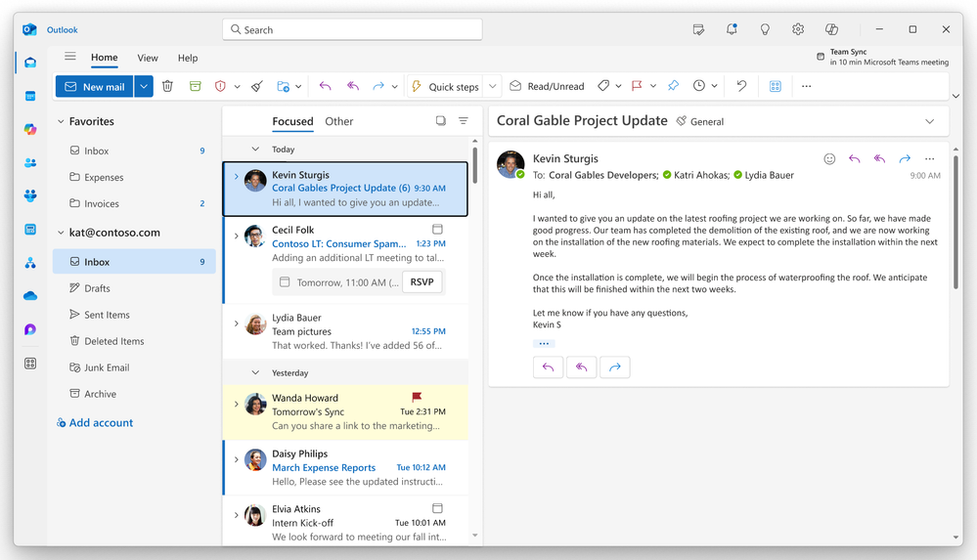977x560 pixels.
Task: Click the Add account link
Action: coord(95,422)
